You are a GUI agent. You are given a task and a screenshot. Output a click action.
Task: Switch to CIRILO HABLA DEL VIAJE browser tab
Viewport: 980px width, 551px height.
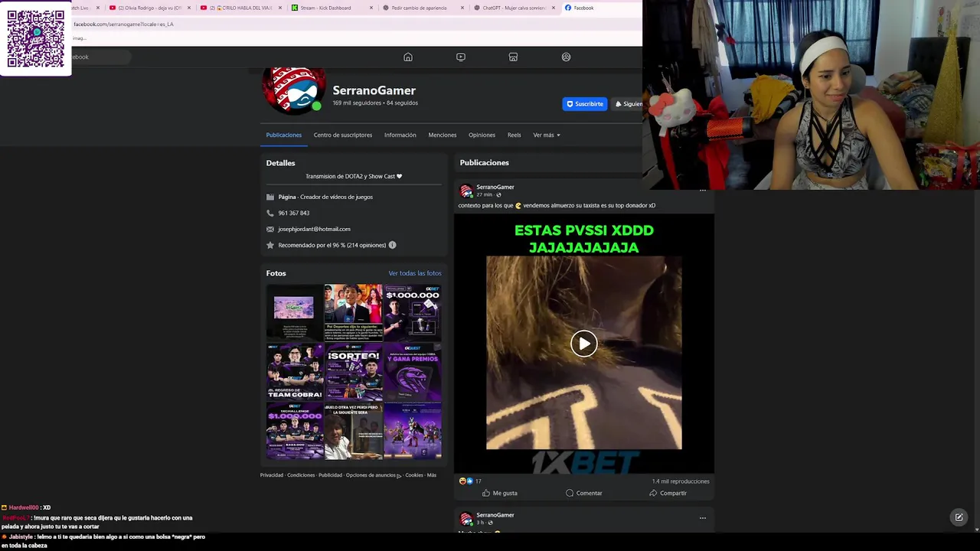[240, 8]
